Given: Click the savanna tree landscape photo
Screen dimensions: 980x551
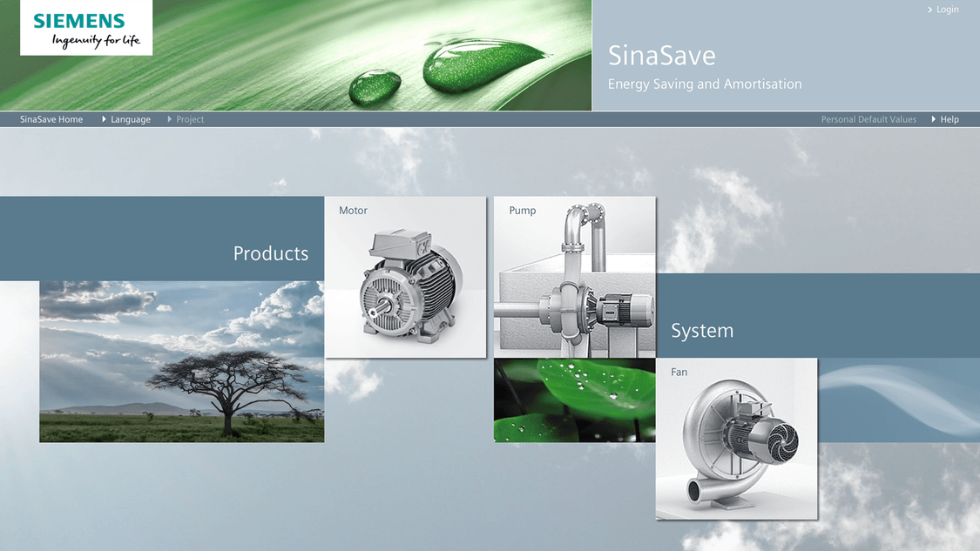Looking at the screenshot, I should point(181,361).
